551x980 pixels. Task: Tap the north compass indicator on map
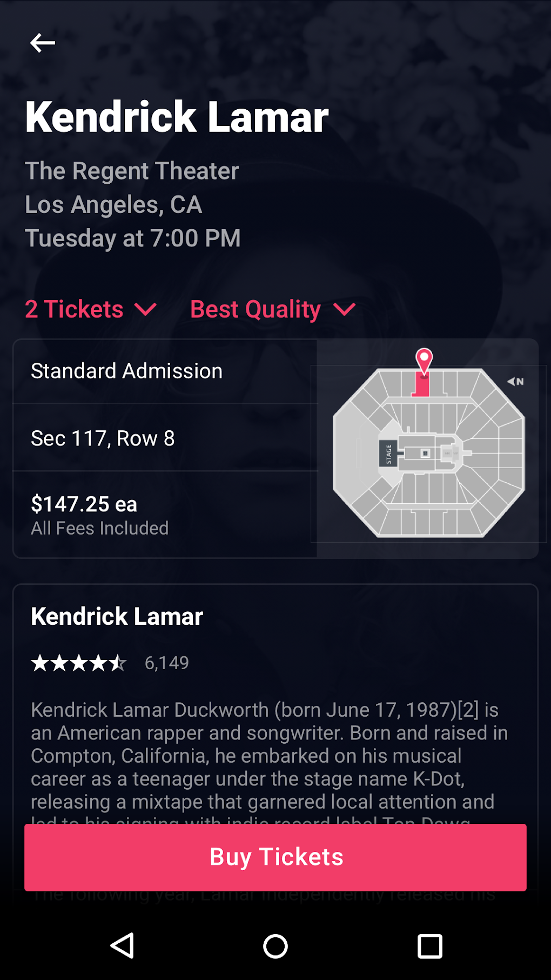coord(515,382)
